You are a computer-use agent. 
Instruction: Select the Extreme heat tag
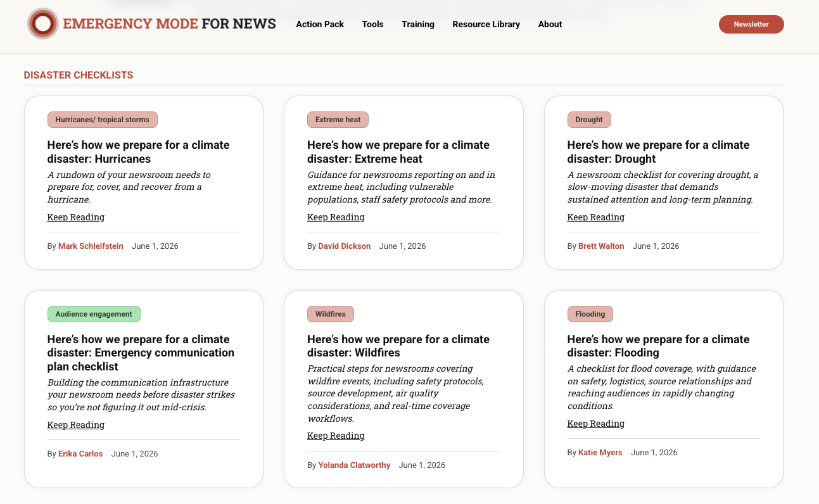(x=338, y=120)
